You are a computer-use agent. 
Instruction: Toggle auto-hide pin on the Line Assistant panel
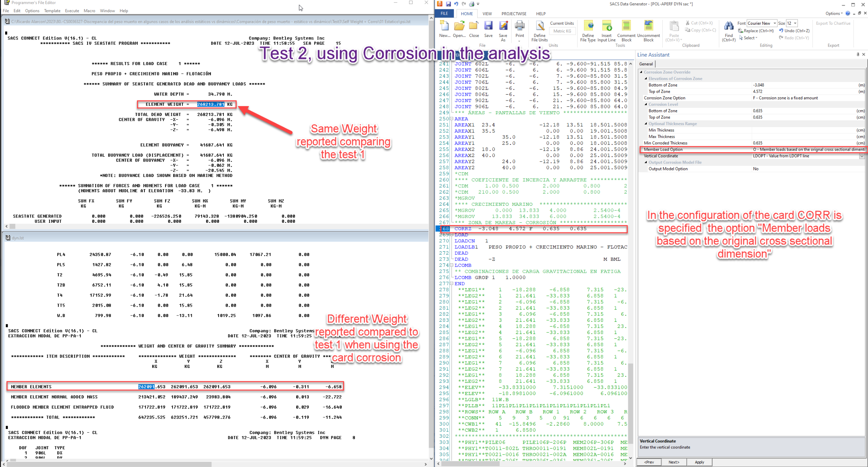[x=857, y=54]
